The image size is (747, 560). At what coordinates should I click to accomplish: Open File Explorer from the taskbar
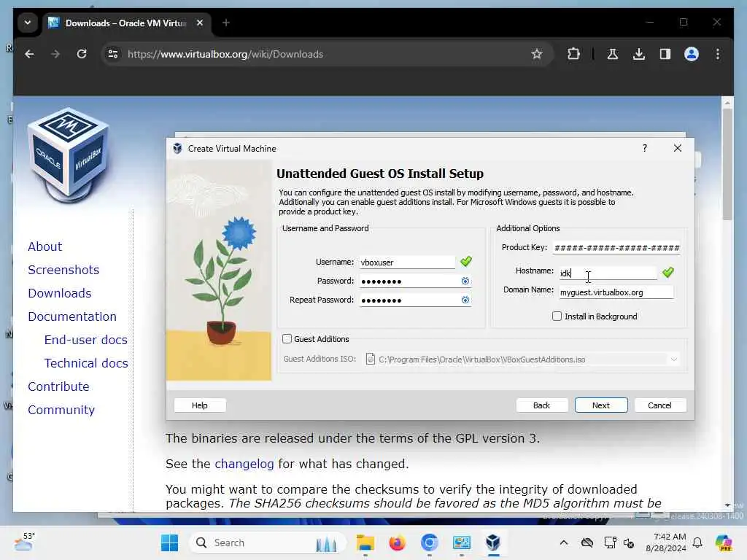pos(365,542)
